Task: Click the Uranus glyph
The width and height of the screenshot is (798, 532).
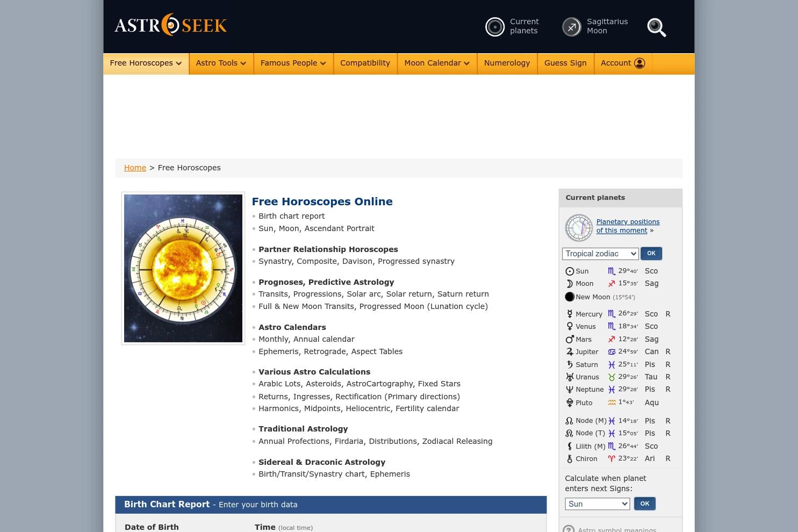Action: 570,377
